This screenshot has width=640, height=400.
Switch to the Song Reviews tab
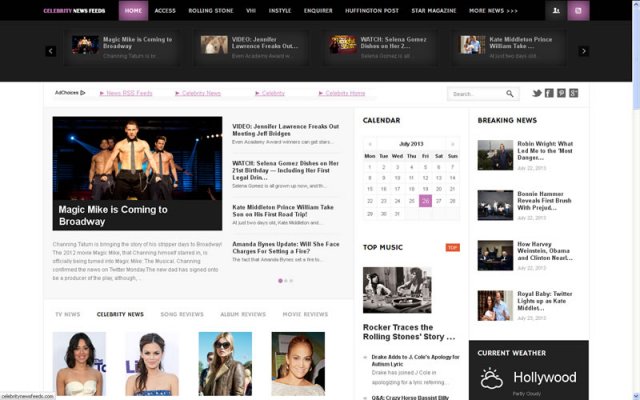[x=182, y=314]
